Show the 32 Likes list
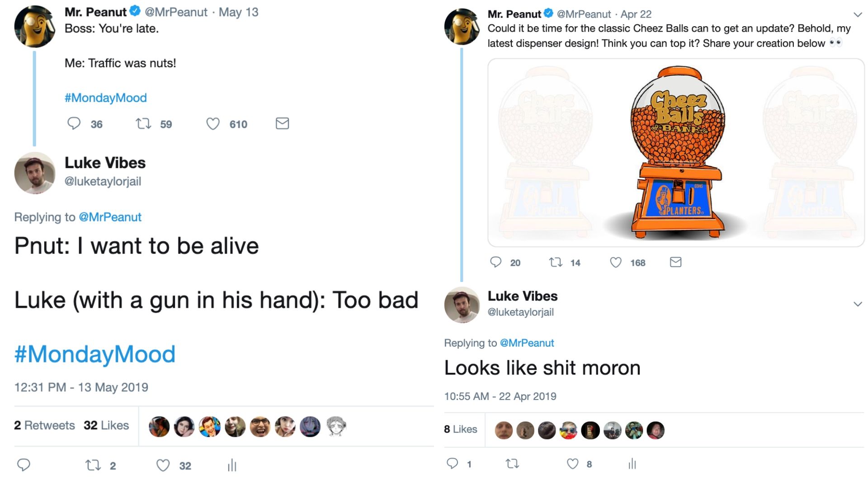 [x=106, y=425]
